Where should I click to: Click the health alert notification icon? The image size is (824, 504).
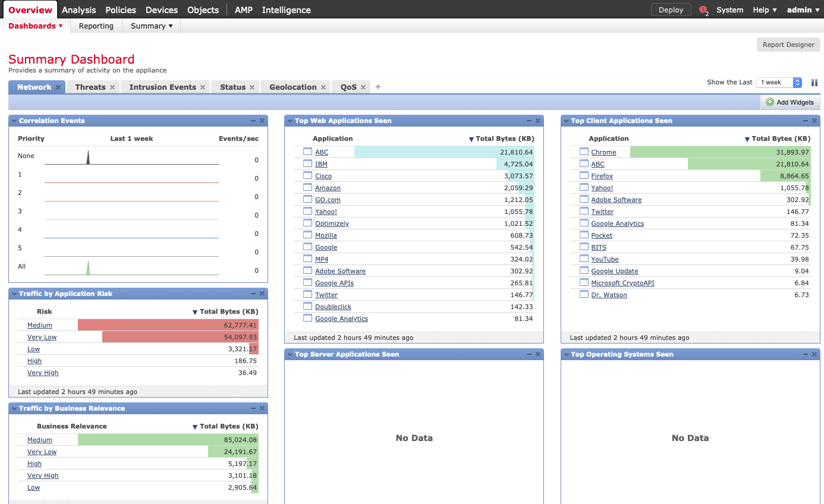(704, 10)
